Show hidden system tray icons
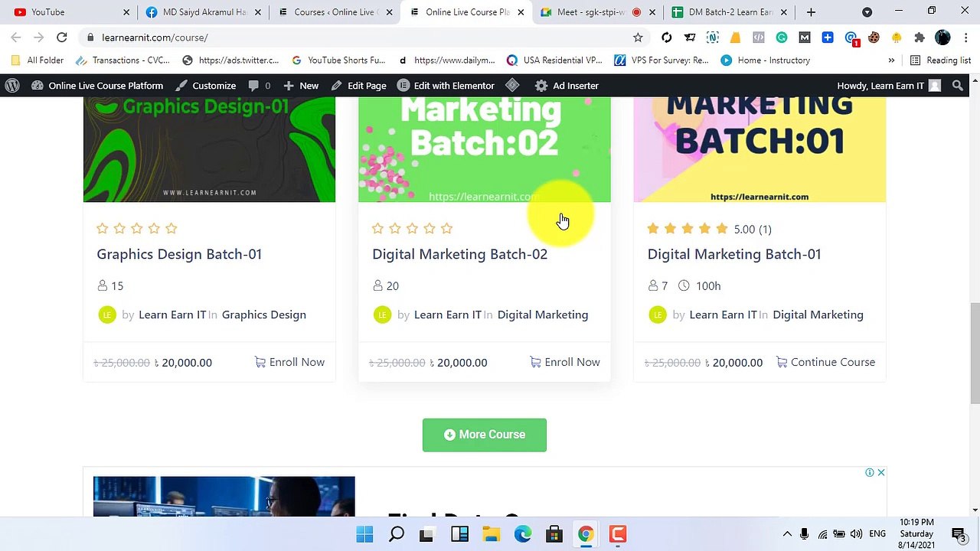Screen dimensions: 980x551 [x=787, y=534]
